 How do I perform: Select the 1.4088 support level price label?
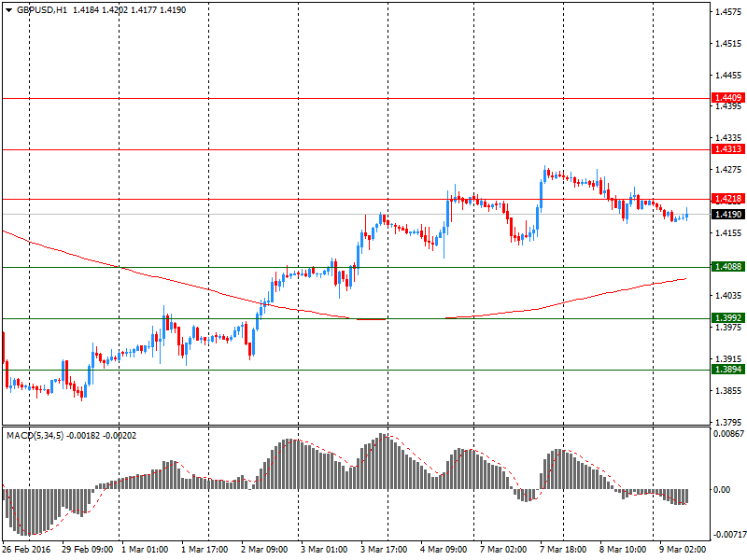pos(728,267)
